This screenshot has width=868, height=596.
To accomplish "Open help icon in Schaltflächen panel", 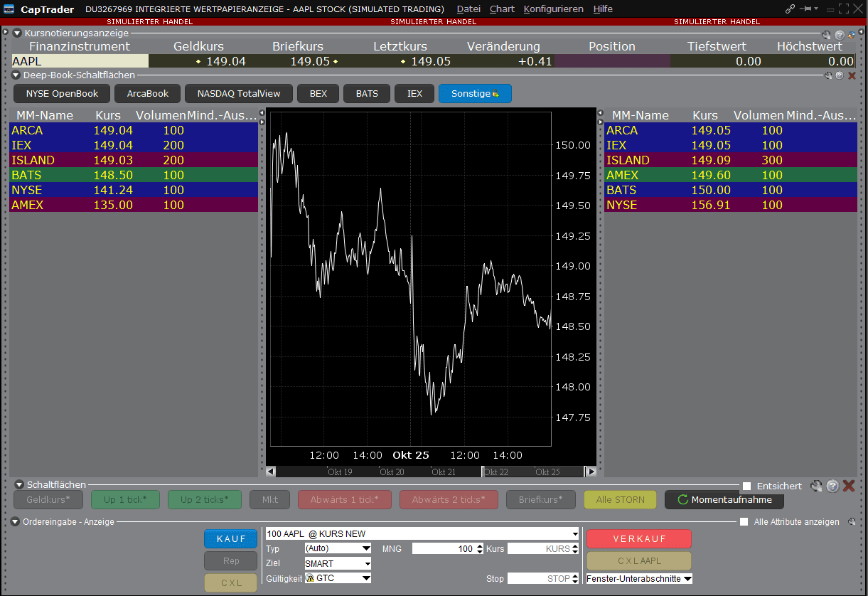I will point(832,486).
